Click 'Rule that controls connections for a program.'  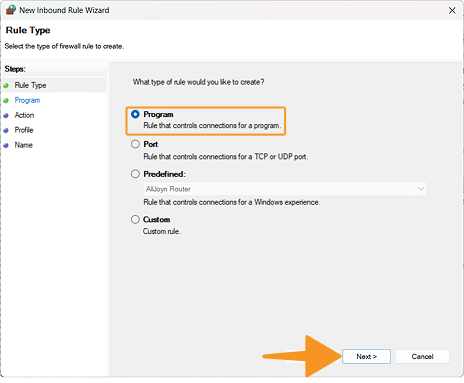click(x=212, y=126)
